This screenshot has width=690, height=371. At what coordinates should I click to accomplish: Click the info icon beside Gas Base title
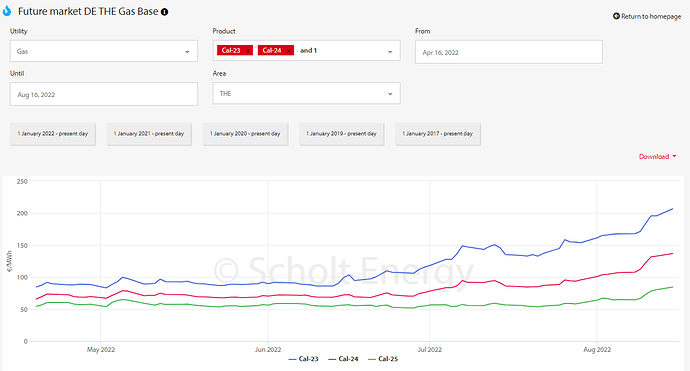(x=165, y=12)
